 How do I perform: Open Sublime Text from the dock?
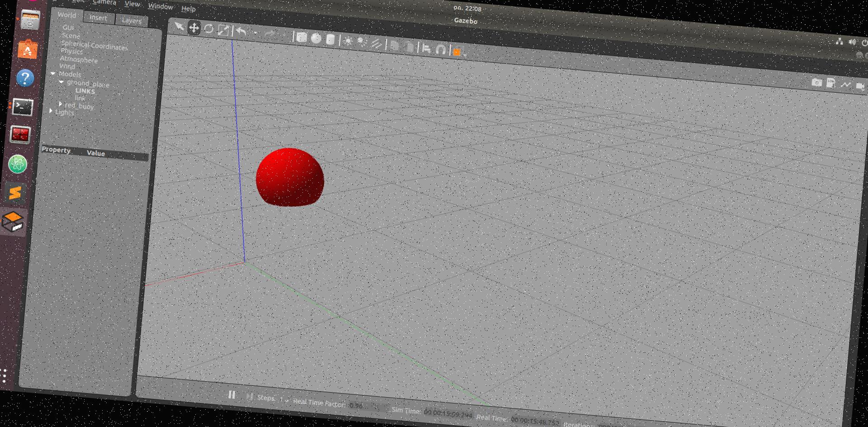(x=15, y=193)
